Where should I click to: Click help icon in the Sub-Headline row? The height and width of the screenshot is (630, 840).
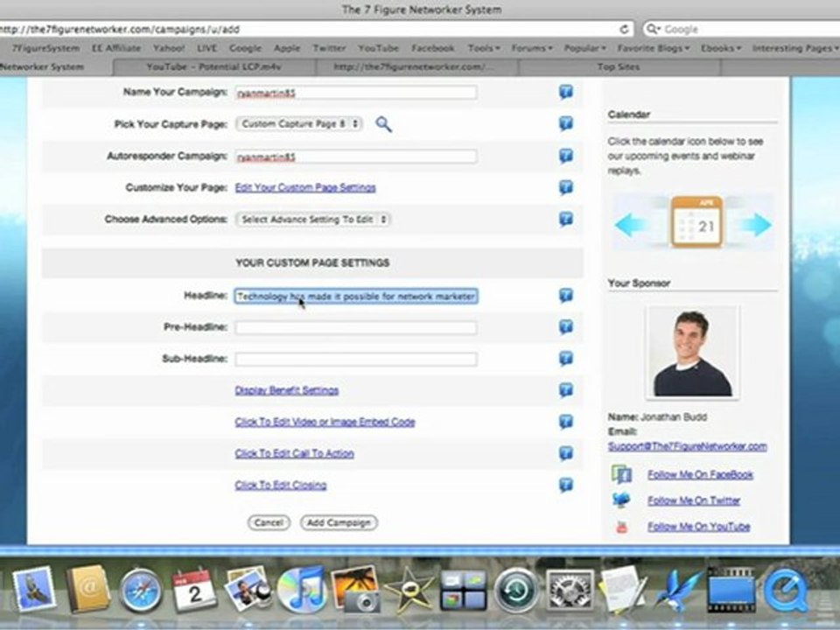(566, 359)
